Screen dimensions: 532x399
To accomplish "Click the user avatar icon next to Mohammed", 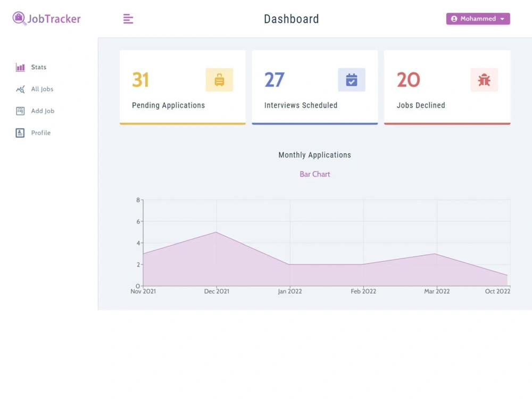I will (x=454, y=19).
